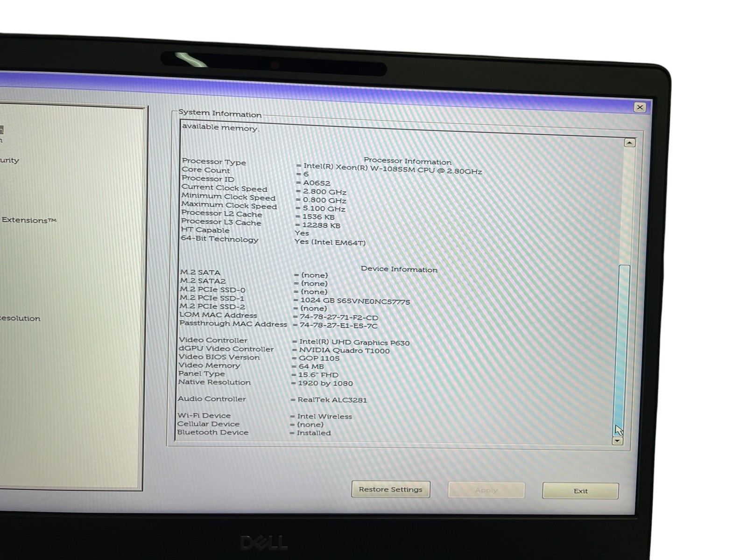Click the Cellular Device label
The height and width of the screenshot is (560, 747).
(208, 424)
